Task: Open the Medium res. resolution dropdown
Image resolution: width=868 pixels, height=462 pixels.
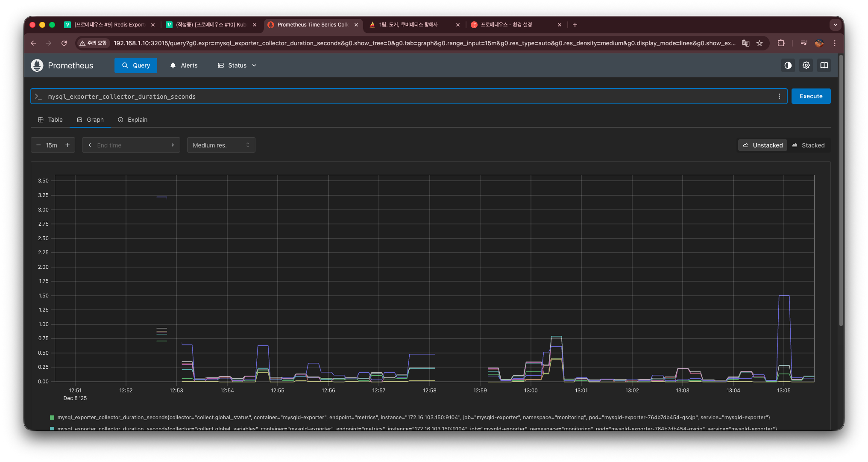Action: pos(221,145)
